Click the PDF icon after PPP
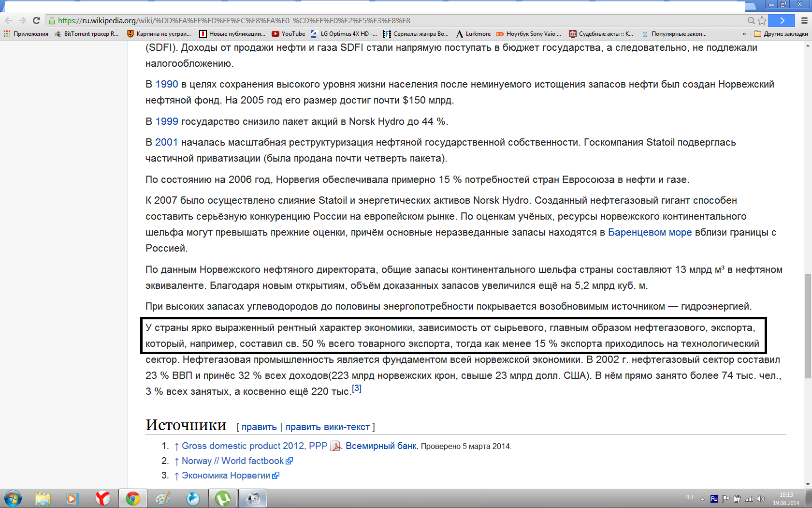 [x=335, y=446]
